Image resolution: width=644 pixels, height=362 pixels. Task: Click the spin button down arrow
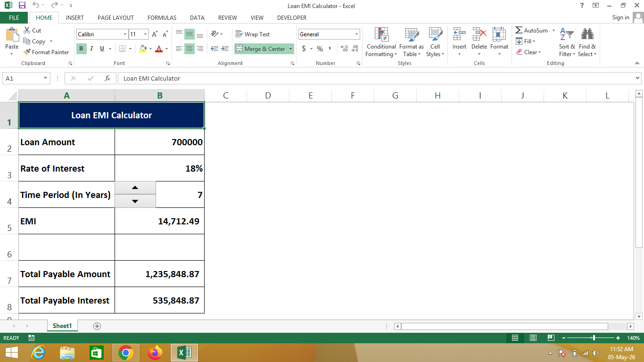135,201
